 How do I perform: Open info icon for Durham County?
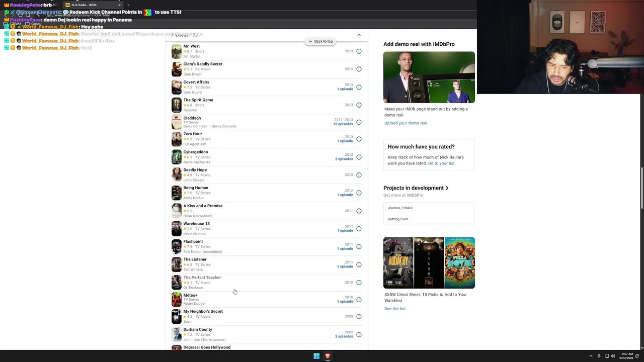click(359, 335)
